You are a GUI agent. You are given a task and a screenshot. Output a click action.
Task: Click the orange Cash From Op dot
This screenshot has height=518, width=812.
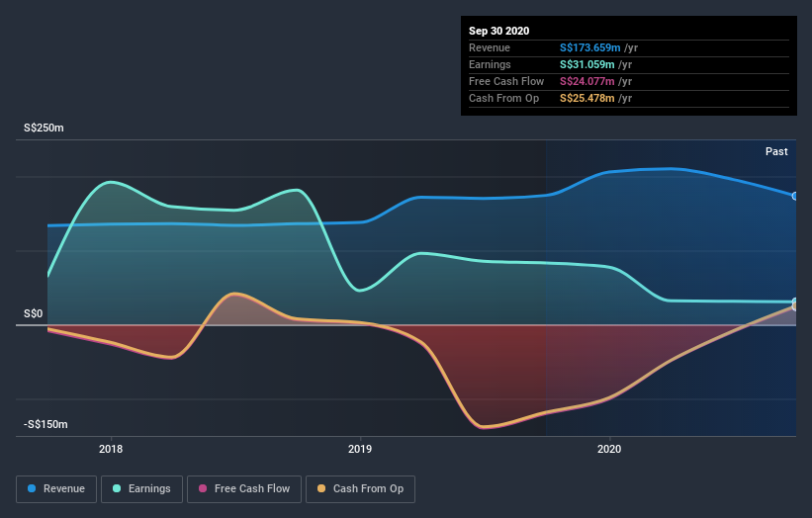tap(321, 488)
